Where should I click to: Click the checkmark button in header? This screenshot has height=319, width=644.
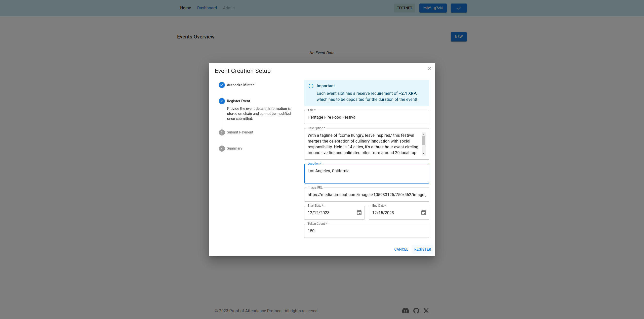[459, 8]
